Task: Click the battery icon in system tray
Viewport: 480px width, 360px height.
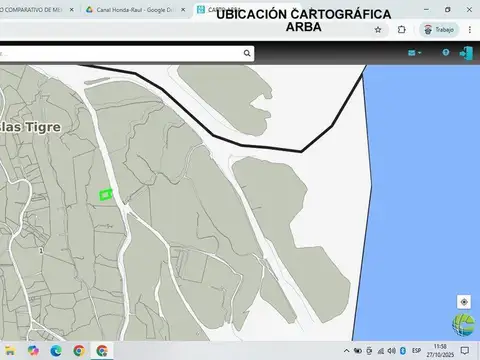Action: pos(358,351)
